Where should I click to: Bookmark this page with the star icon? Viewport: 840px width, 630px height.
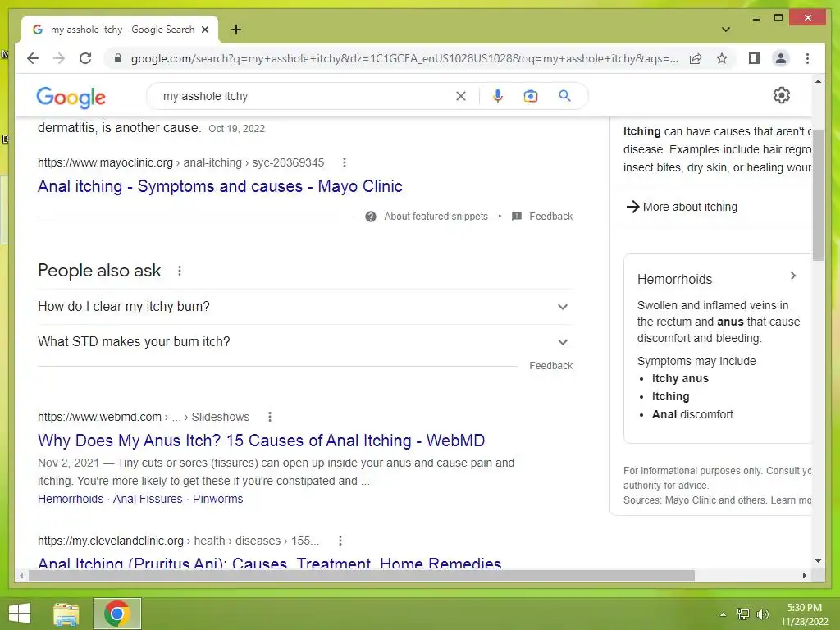pos(722,58)
